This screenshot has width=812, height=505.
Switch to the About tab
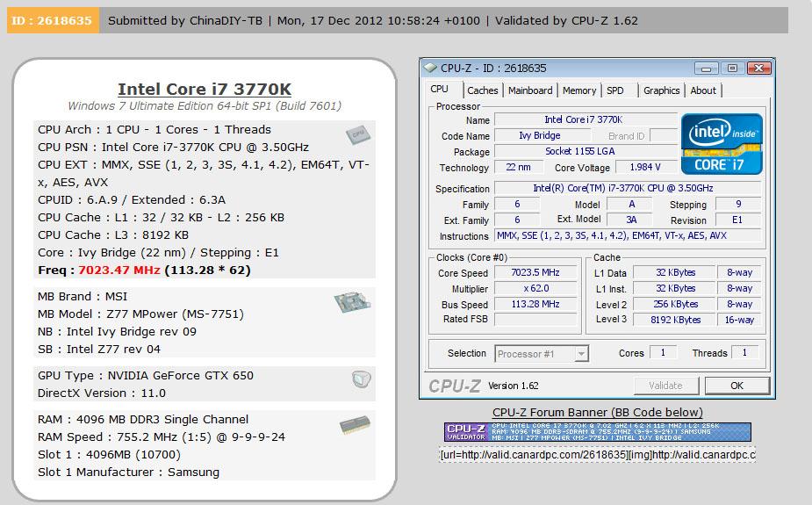coord(703,90)
